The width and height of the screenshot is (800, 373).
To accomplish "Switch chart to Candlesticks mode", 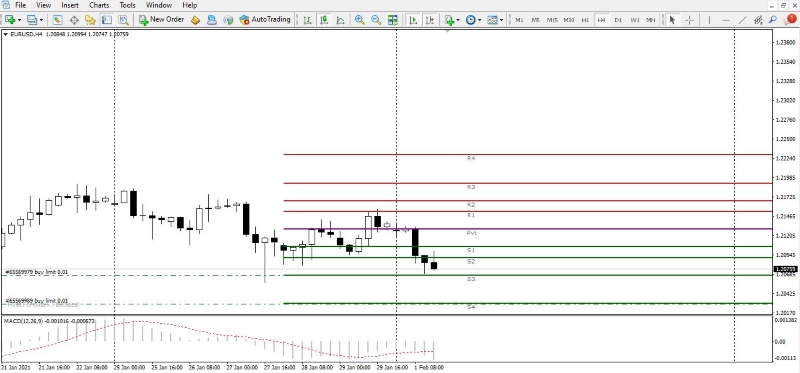I will [x=323, y=20].
